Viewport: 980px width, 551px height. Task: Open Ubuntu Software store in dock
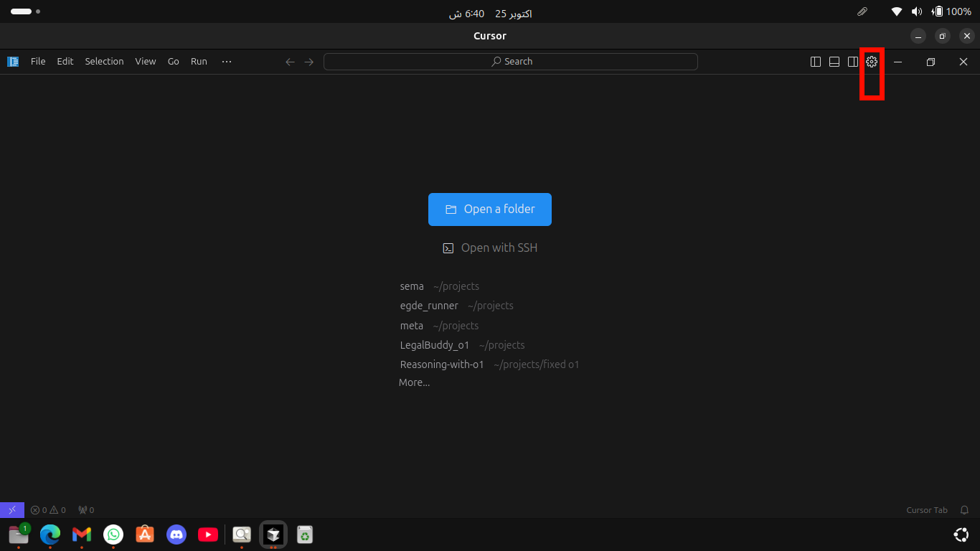tap(145, 534)
